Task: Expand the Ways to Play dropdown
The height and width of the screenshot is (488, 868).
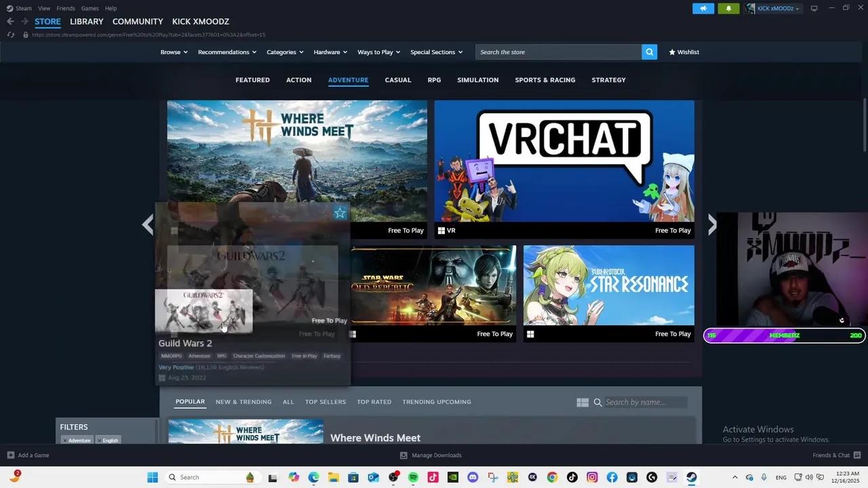Action: (379, 52)
